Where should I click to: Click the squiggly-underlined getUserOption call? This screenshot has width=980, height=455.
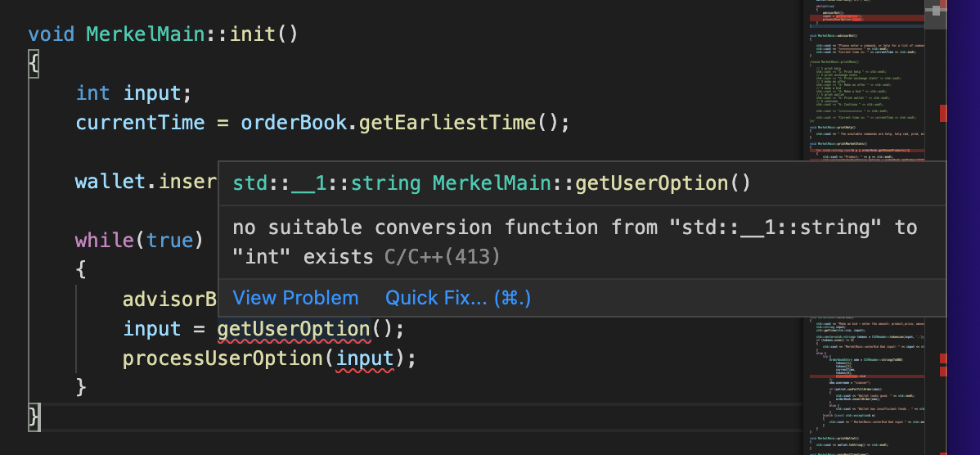294,329
